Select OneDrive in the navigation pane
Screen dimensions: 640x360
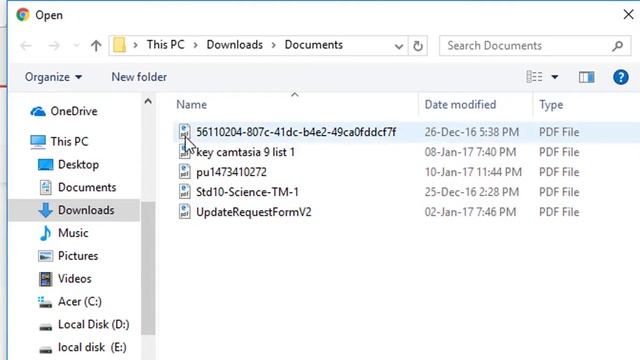tap(74, 111)
